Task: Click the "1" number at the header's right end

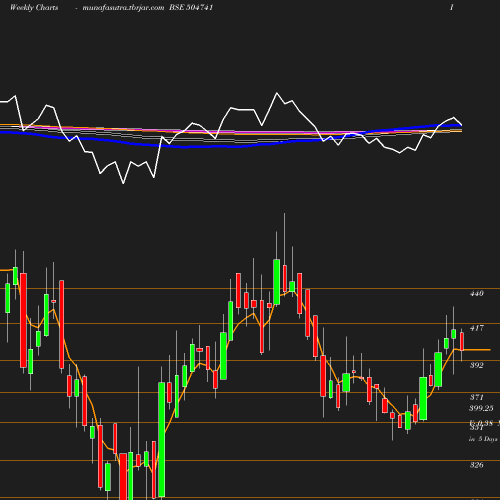Action: 452,7
